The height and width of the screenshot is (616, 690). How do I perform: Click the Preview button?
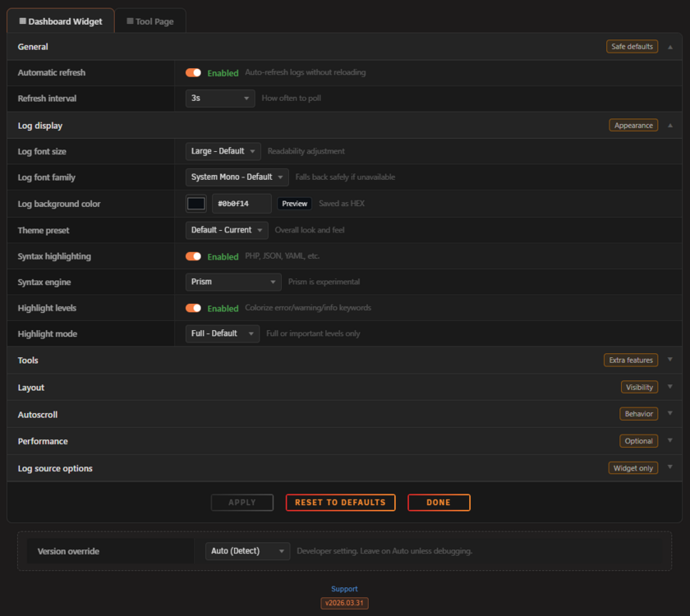coord(294,204)
